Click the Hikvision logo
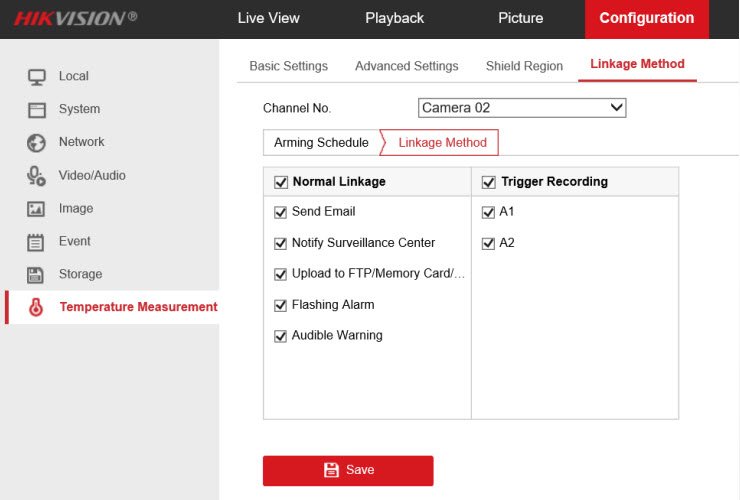Screen dimensions: 740x500 coord(76,18)
